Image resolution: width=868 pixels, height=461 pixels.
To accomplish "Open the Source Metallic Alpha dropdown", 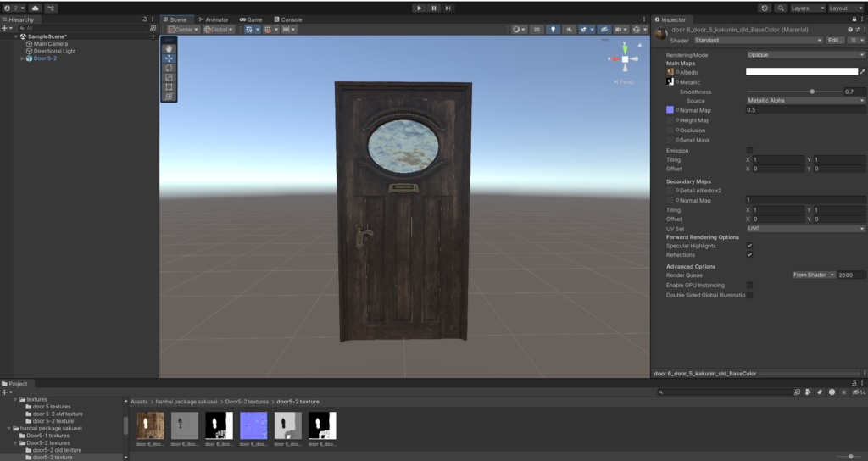I will 805,101.
